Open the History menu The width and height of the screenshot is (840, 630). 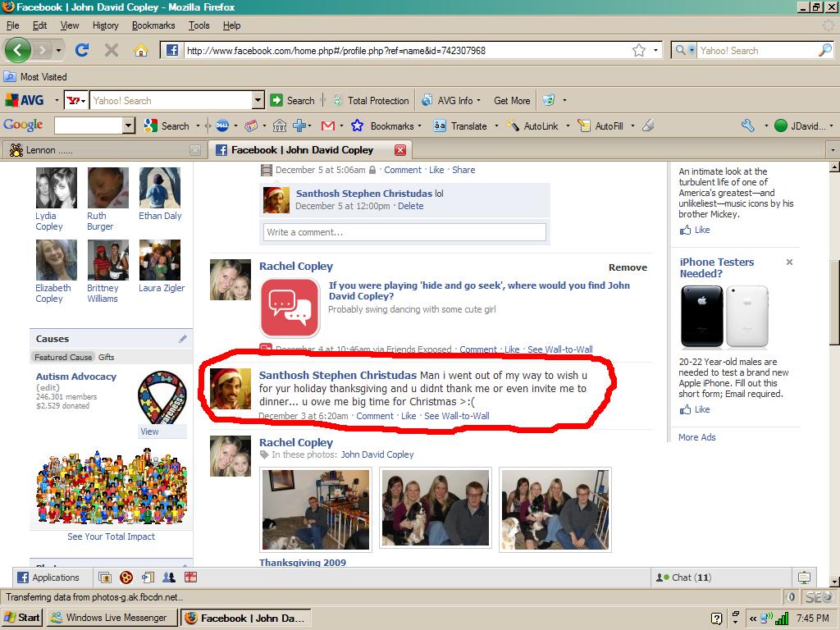[x=106, y=25]
